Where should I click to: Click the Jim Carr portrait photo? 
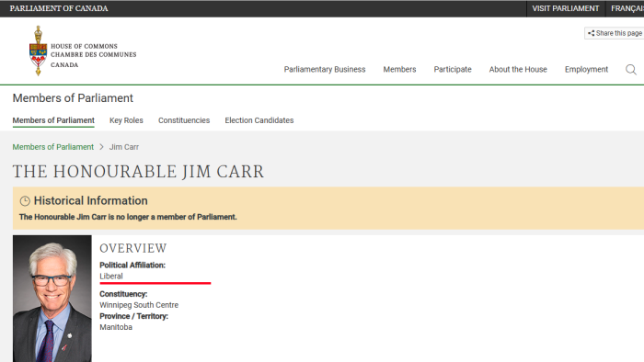tap(52, 299)
